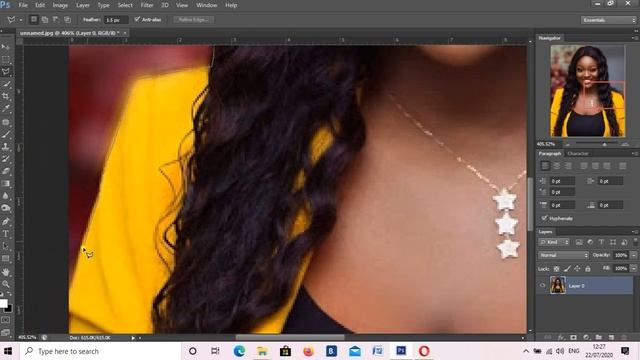Screen dimensions: 640x360
Task: Add a layer mask
Action: click(573, 337)
